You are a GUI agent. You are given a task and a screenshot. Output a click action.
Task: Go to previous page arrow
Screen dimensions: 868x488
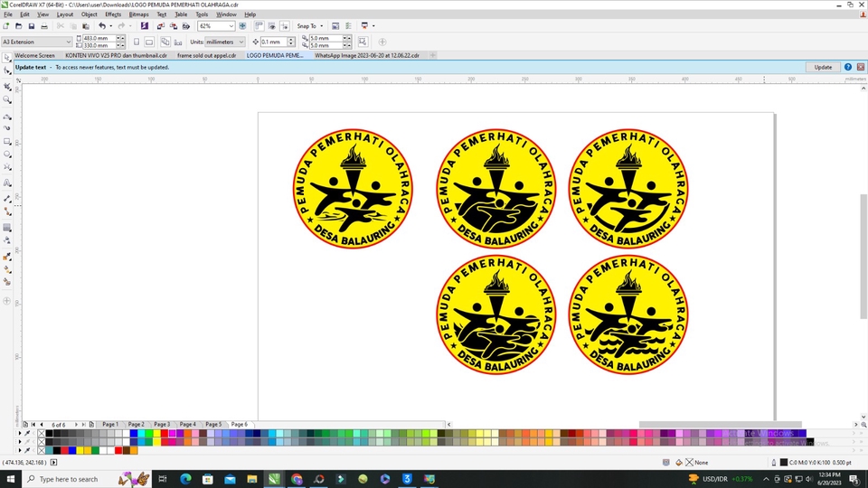tap(42, 425)
